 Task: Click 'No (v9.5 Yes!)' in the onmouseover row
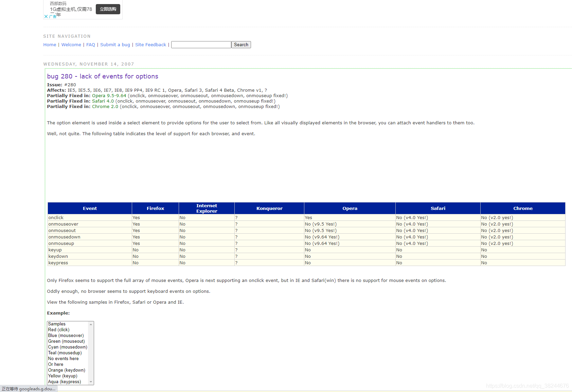click(350, 224)
